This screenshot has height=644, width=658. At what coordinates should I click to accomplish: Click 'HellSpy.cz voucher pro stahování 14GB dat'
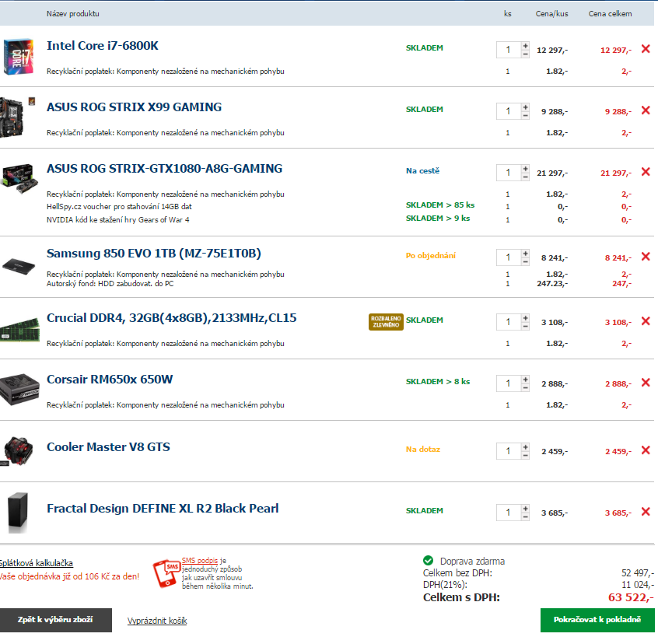click(x=119, y=206)
